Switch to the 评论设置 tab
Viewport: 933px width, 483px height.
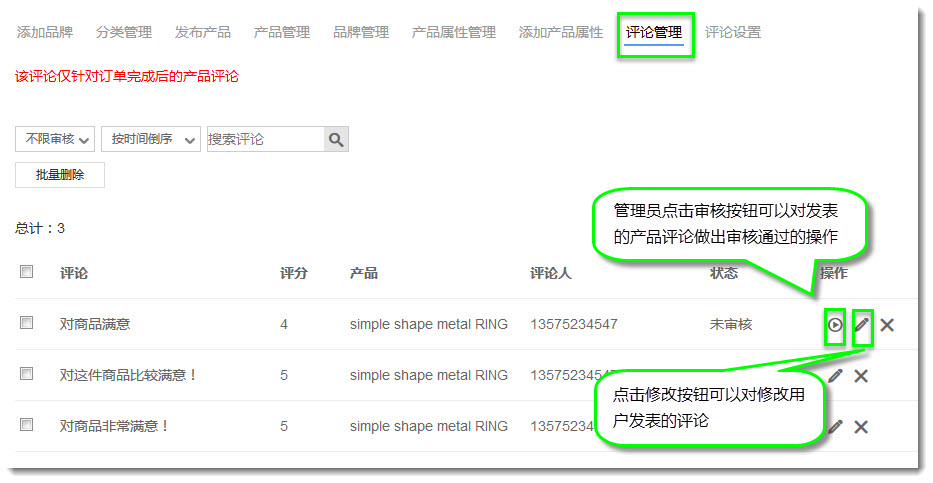(732, 32)
